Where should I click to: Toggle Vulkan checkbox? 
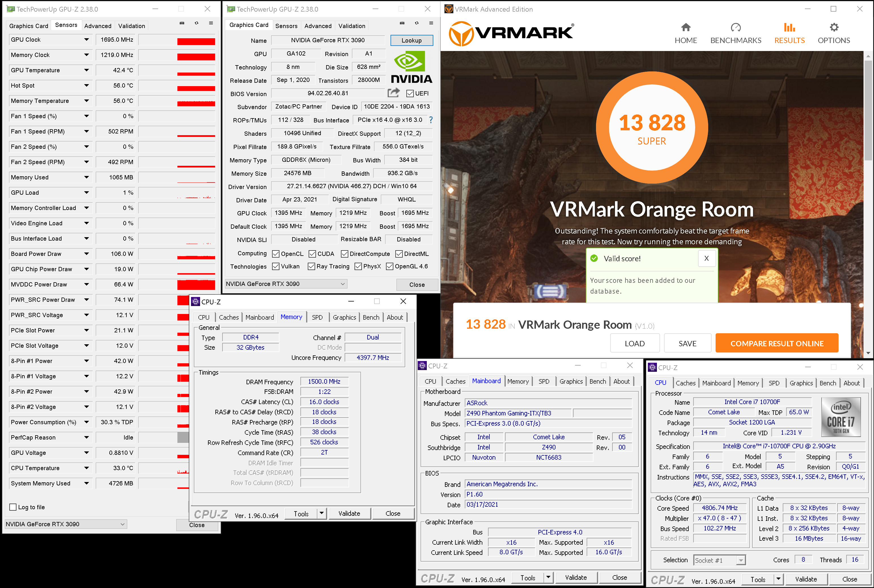click(x=275, y=266)
